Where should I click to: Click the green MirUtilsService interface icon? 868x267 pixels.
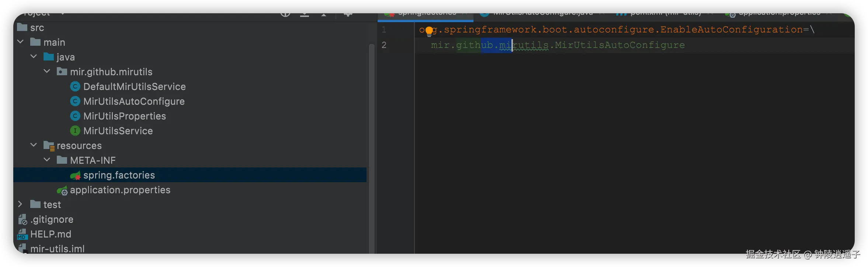(x=75, y=131)
